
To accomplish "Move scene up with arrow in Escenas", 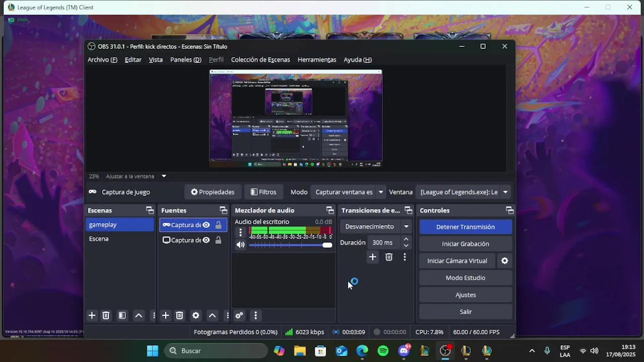I will (x=138, y=315).
